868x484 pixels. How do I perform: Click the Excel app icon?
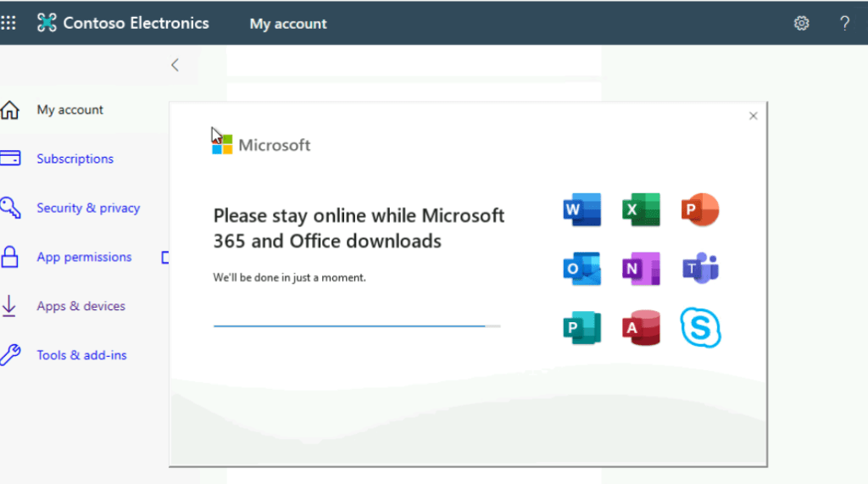coord(641,209)
